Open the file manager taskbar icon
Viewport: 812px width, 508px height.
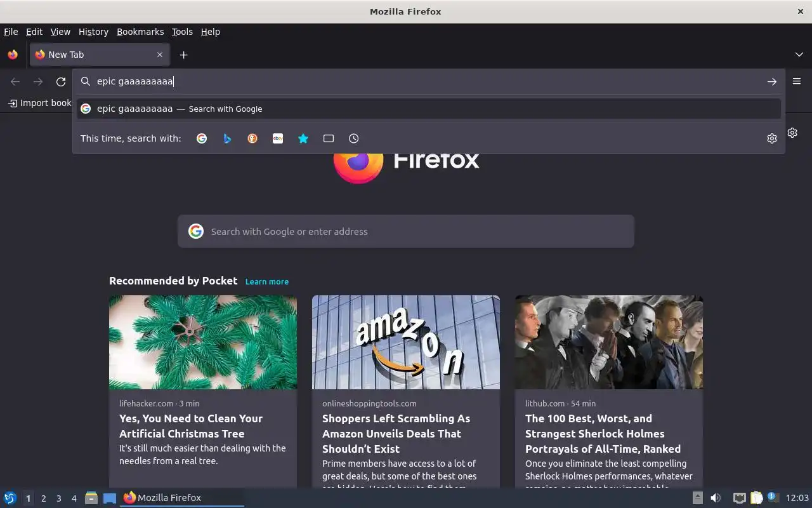(91, 498)
